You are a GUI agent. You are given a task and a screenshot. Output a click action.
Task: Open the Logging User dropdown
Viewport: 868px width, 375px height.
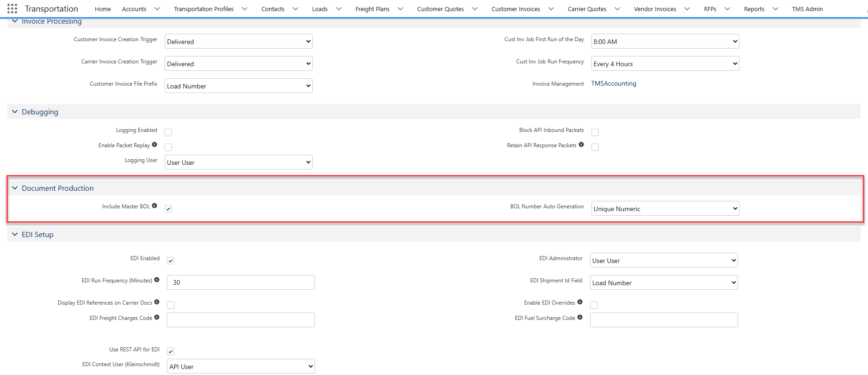coord(239,162)
